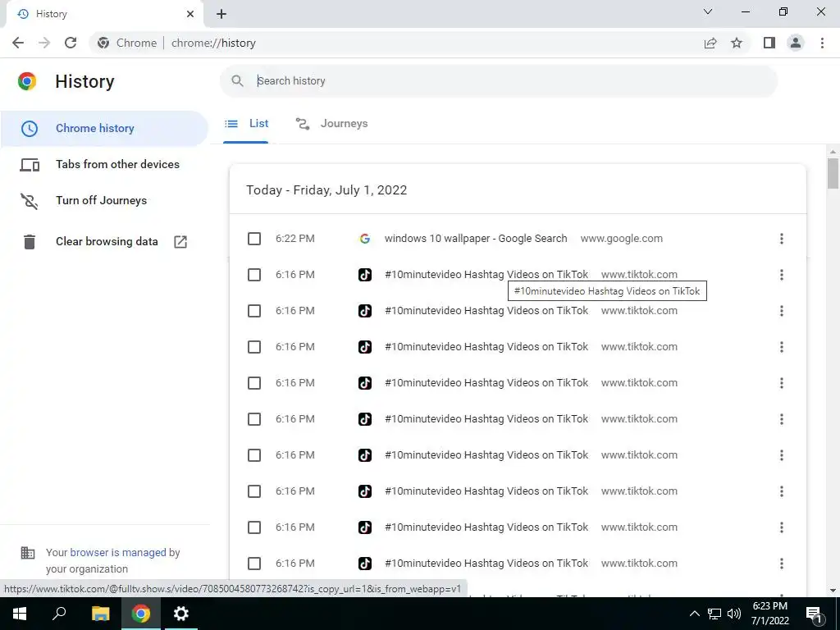Screen dimensions: 840x630
Task: Open Tabs from other devices
Action: coord(117,164)
